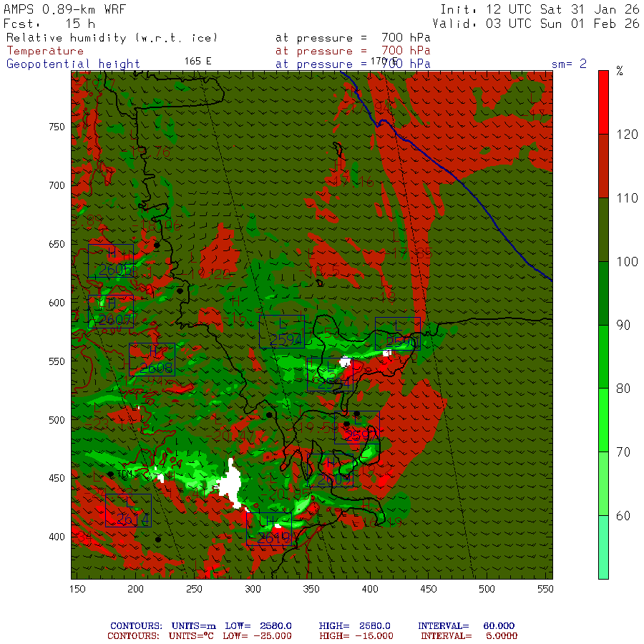Click the L 2597 low marker box
644x644 pixels.
(357, 427)
